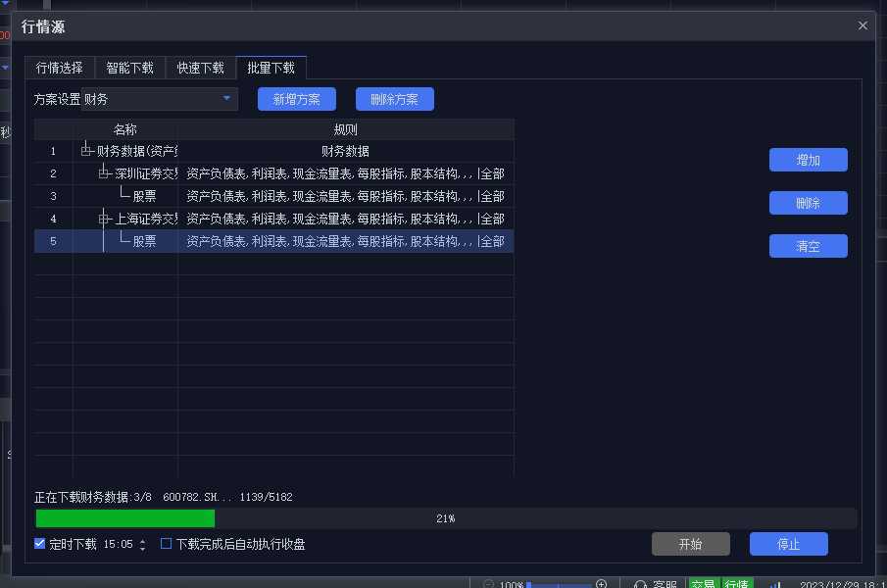Decrease time with the stepper down arrow

point(142,548)
